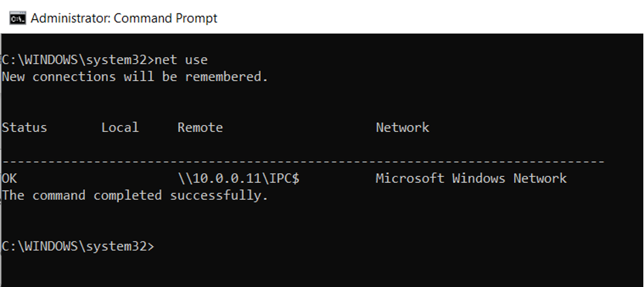This screenshot has width=644, height=287.
Task: Click the last C:\WINDOWS\system32> prompt line
Action: [x=77, y=246]
